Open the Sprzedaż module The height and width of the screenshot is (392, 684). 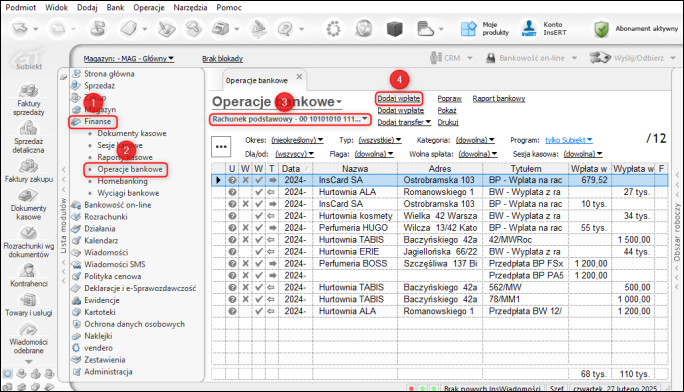[99, 85]
